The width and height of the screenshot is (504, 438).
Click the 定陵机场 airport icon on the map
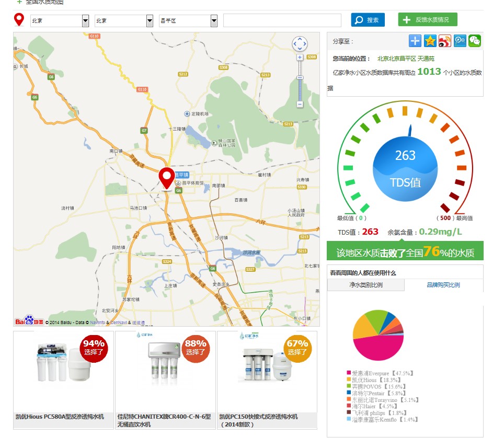(x=187, y=114)
